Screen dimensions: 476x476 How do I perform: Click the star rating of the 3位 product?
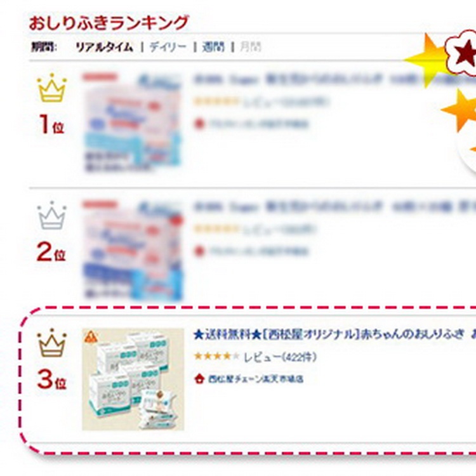tap(217, 356)
